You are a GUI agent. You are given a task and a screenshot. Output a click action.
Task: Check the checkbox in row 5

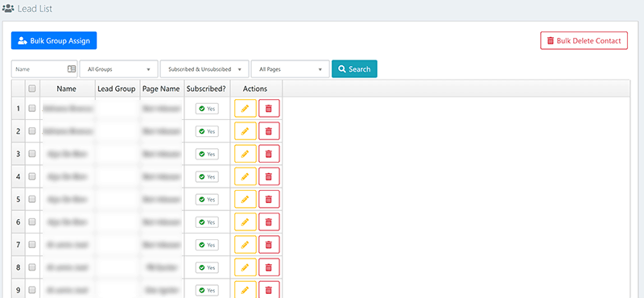click(x=32, y=199)
